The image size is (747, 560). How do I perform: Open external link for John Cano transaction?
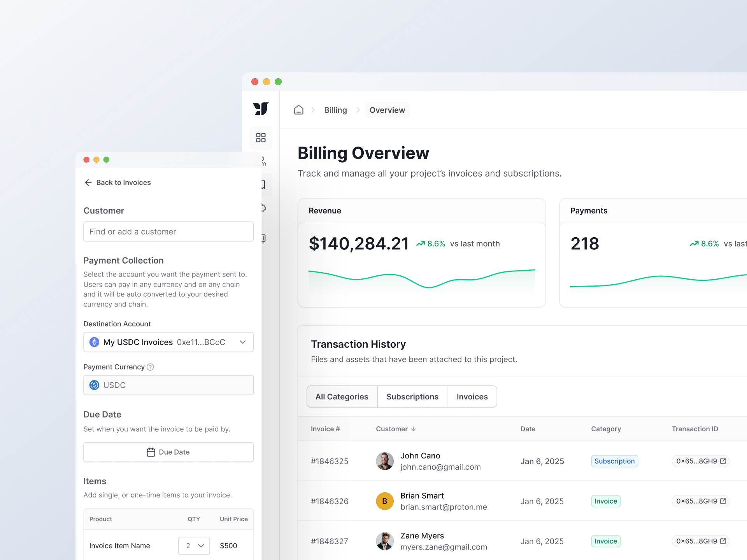point(723,461)
